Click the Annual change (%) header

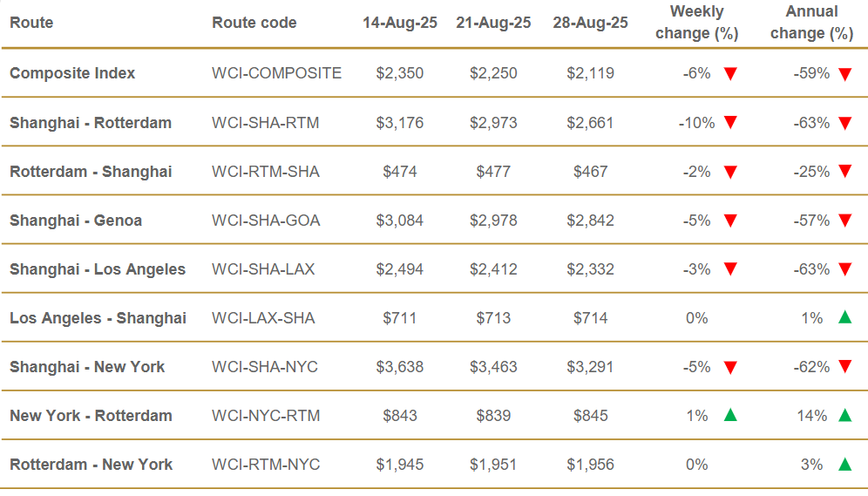tap(811, 23)
